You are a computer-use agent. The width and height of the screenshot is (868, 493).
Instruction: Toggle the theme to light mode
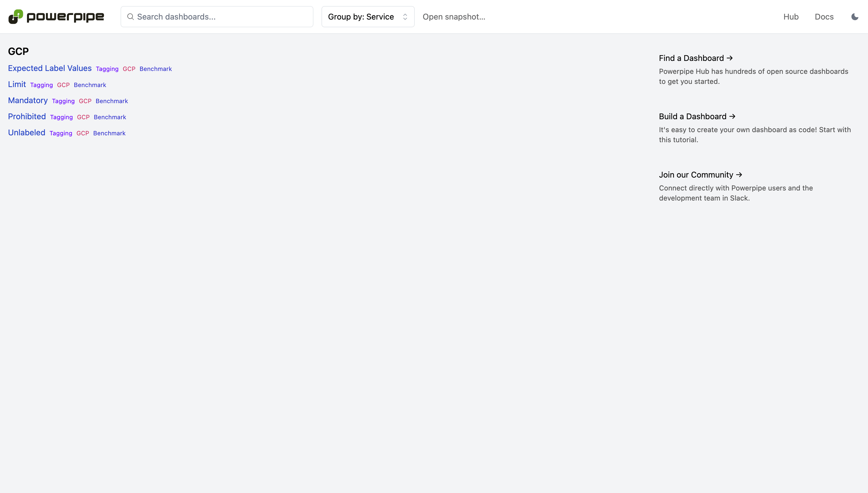855,17
